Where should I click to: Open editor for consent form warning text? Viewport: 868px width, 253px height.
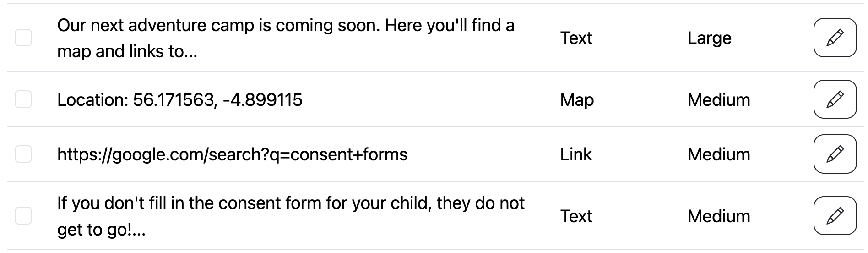[835, 216]
